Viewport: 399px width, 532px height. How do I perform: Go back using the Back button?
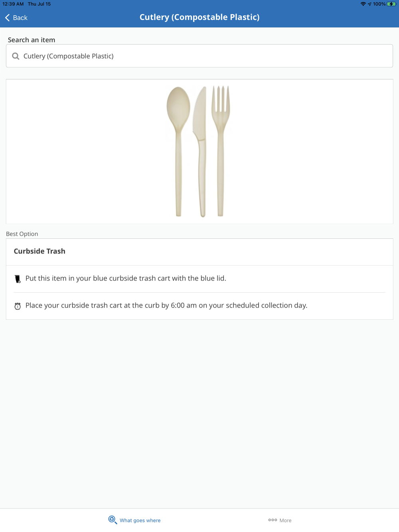[x=16, y=18]
